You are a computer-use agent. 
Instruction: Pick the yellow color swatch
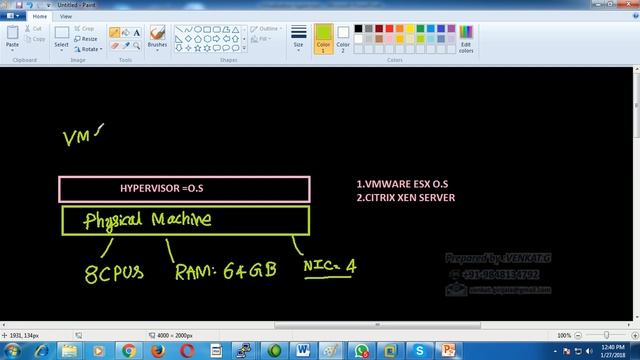pos(410,29)
